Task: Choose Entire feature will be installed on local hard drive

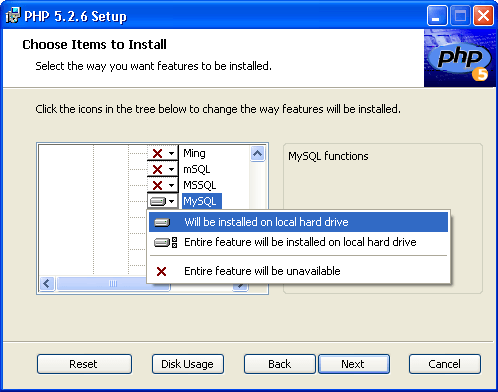Action: (x=298, y=242)
